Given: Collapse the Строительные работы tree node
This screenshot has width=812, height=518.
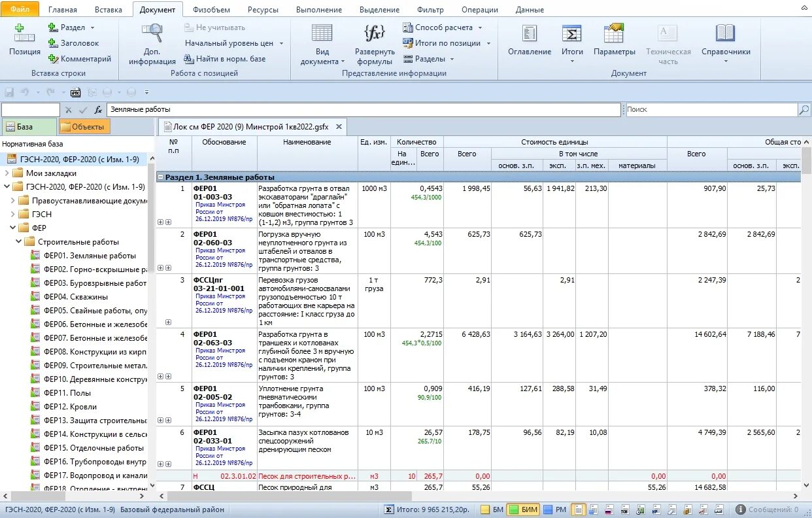Looking at the screenshot, I should click(18, 242).
